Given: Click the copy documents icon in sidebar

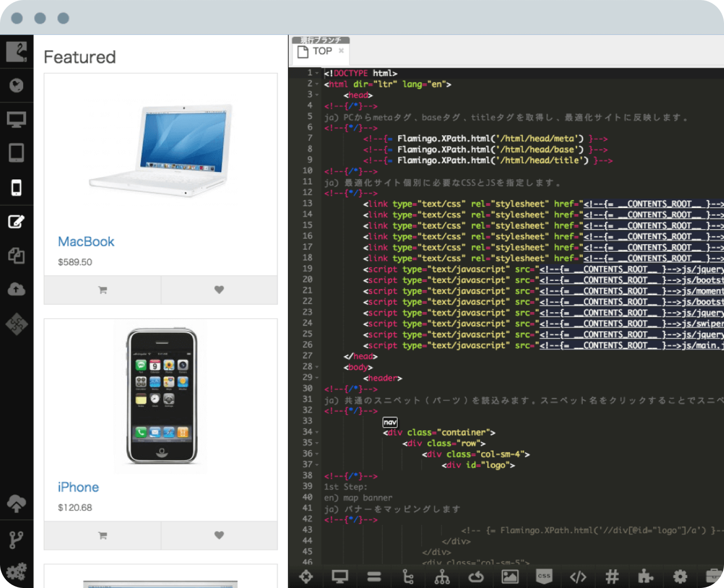Looking at the screenshot, I should 16,255.
